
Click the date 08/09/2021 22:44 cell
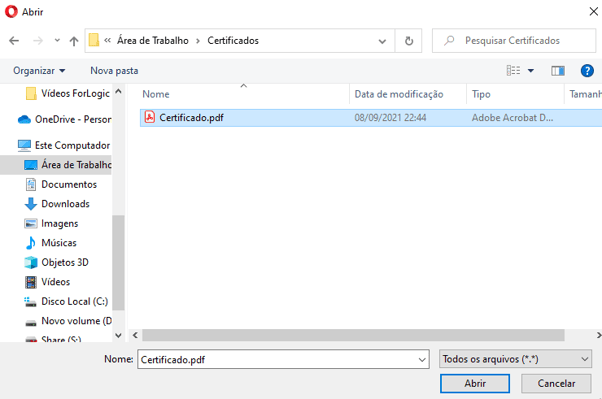point(390,118)
